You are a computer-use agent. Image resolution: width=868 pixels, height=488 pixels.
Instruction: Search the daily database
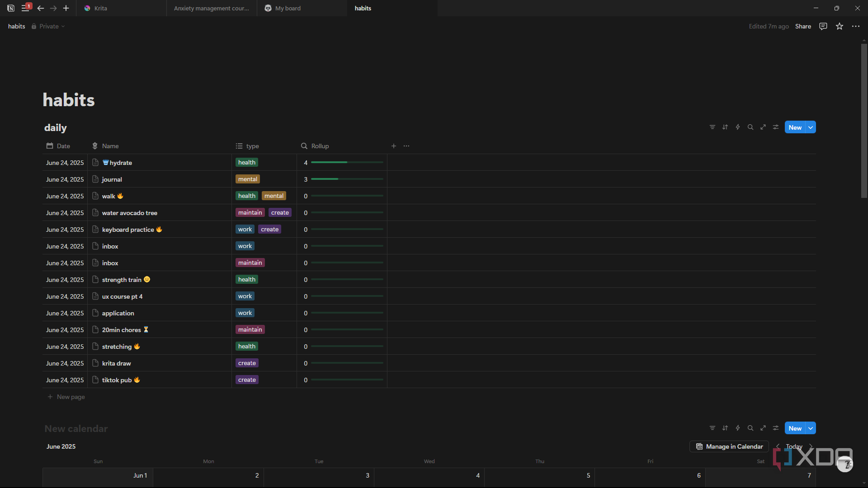tap(750, 127)
